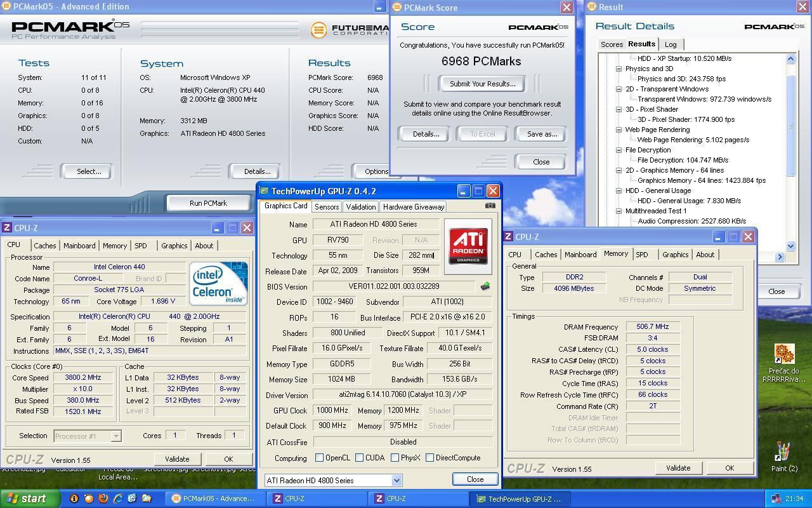812x508 pixels.
Task: Click the result tree scroll down arrow
Action: 790,246
